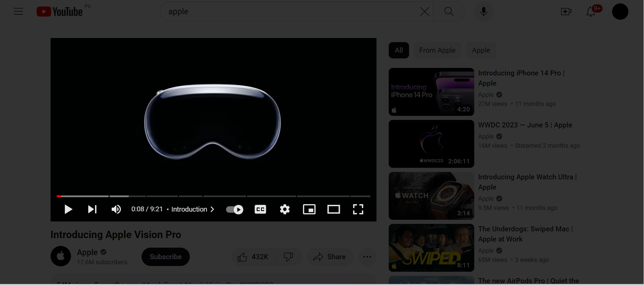Screen dimensions: 644x285
Task: Click the 0:08 / 9:21 time display
Action: [x=147, y=209]
